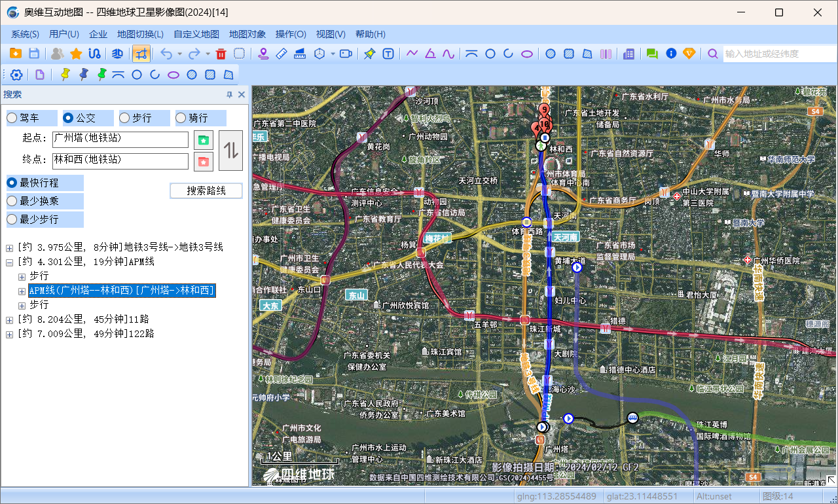
Task: Open the 系统(S) menu
Action: point(25,34)
